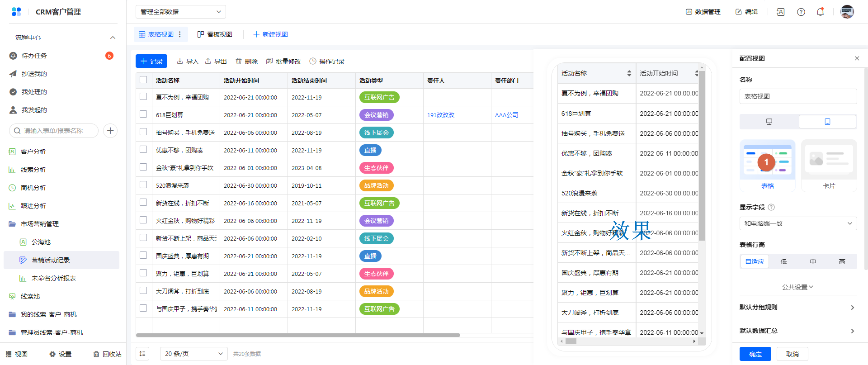Open the help question mark icon
868x365 pixels.
(x=801, y=12)
